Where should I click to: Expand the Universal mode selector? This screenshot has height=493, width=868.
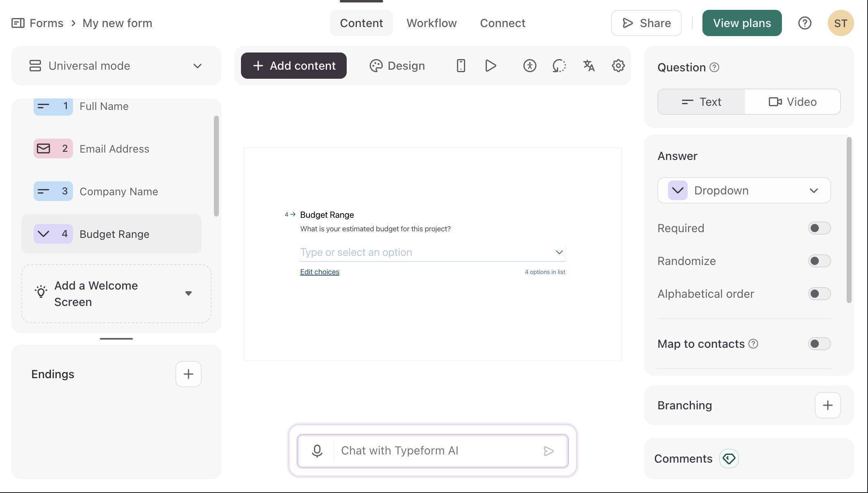click(x=197, y=66)
